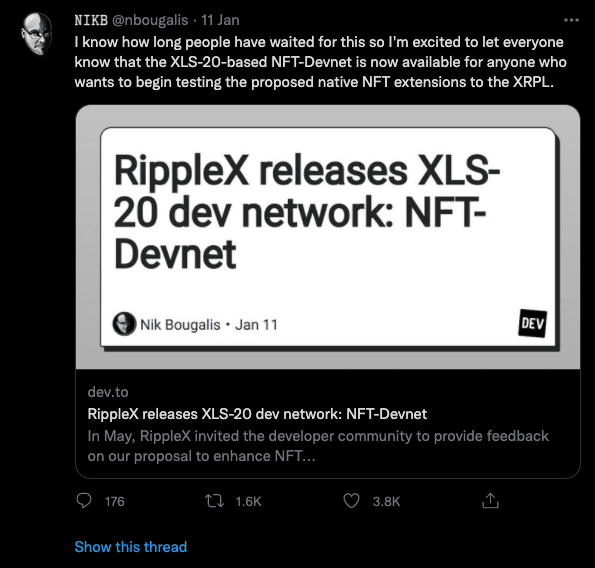Click the card description starting In May
Screen dimensions: 595x568
pyautogui.click(x=318, y=446)
